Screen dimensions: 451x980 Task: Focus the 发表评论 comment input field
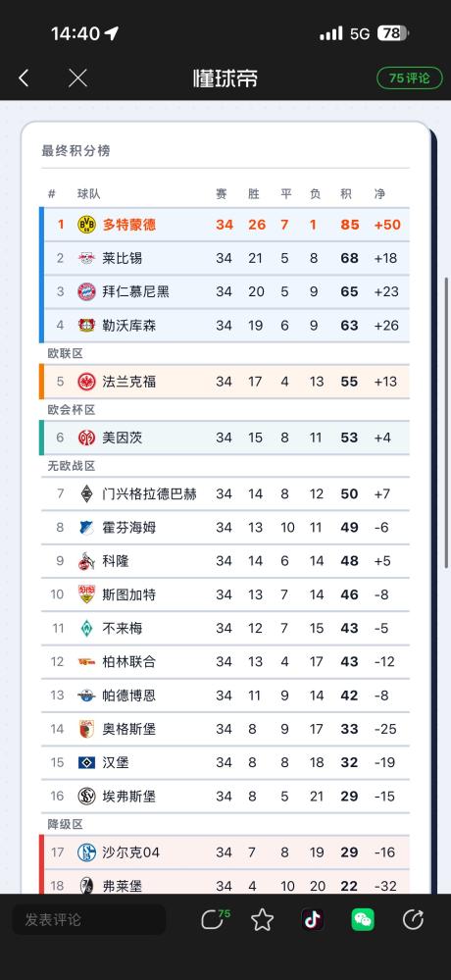point(88,919)
